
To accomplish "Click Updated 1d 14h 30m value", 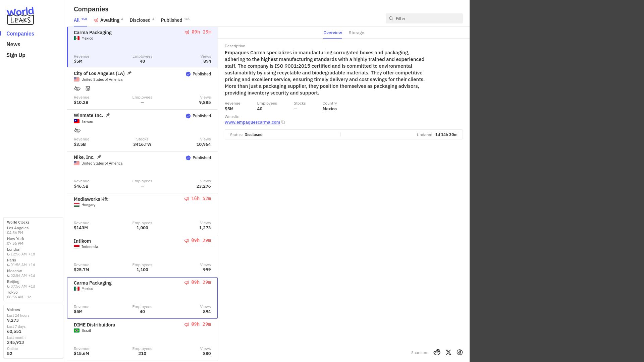I will coord(446,135).
